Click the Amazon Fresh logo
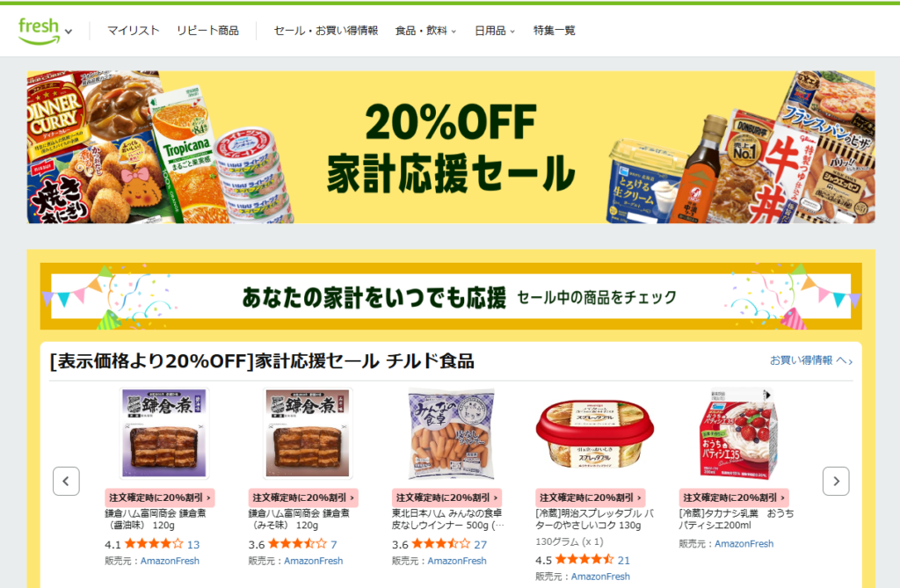900x588 pixels. [39, 31]
